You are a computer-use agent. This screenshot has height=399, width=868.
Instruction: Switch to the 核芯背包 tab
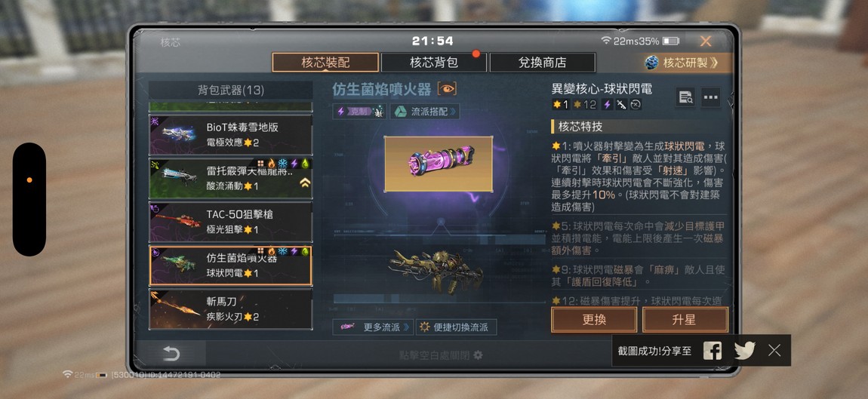point(433,63)
